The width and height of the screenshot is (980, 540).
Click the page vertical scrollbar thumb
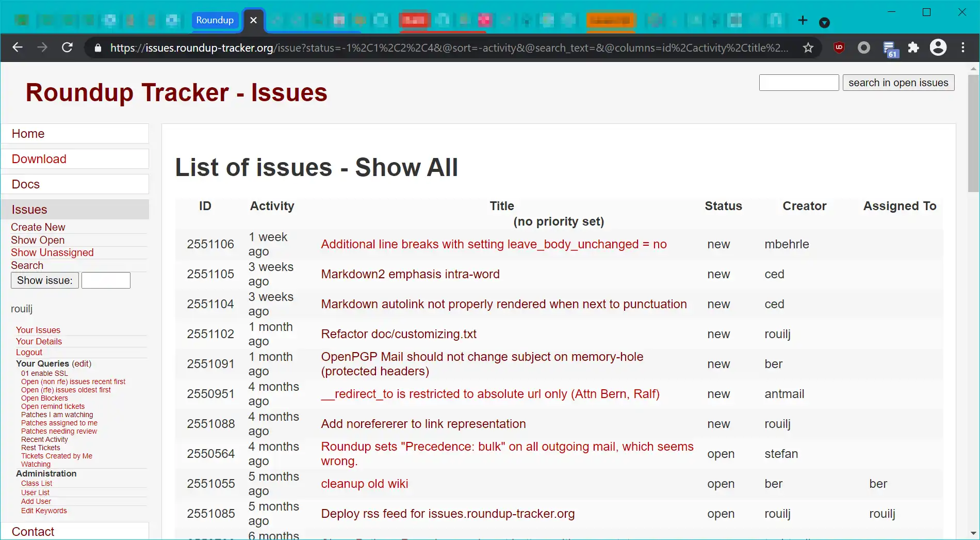pos(973,133)
